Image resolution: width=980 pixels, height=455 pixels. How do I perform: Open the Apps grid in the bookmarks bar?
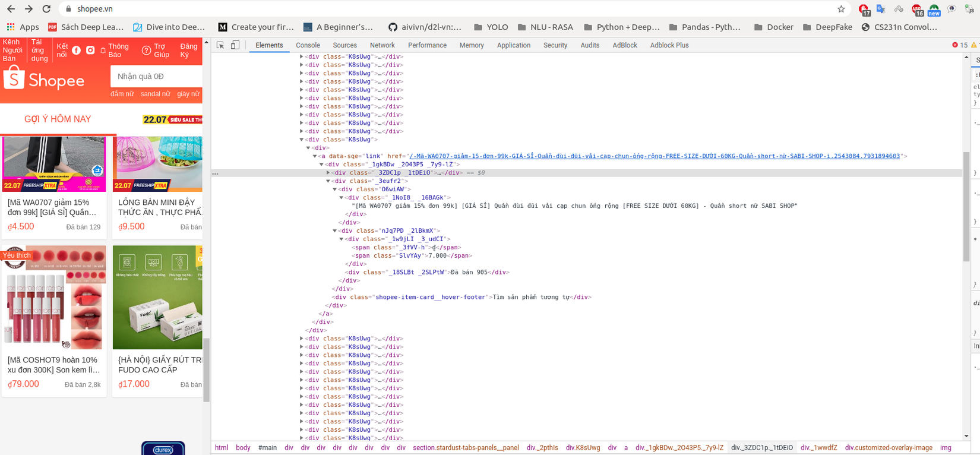coord(23,27)
